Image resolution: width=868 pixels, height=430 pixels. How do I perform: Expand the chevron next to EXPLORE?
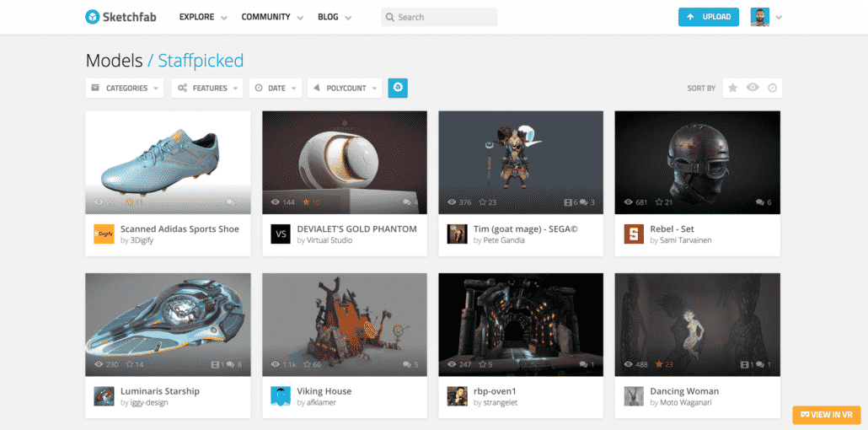click(224, 18)
